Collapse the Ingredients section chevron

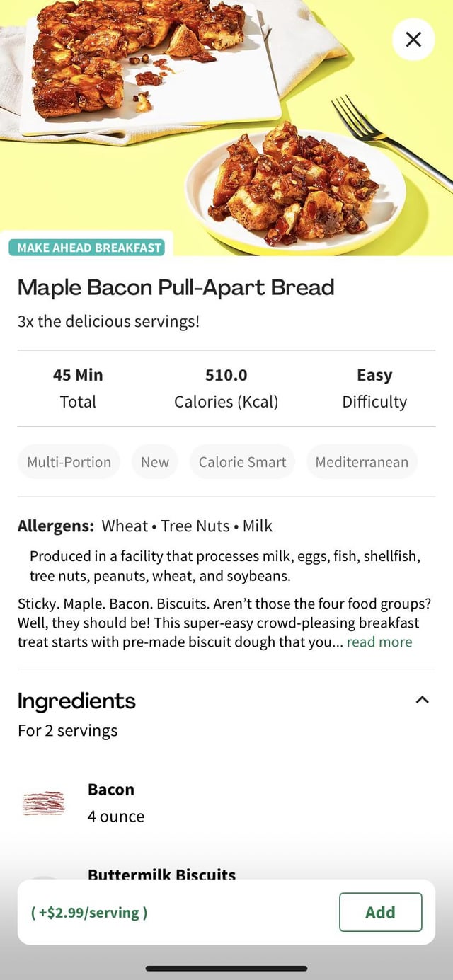[x=423, y=700]
